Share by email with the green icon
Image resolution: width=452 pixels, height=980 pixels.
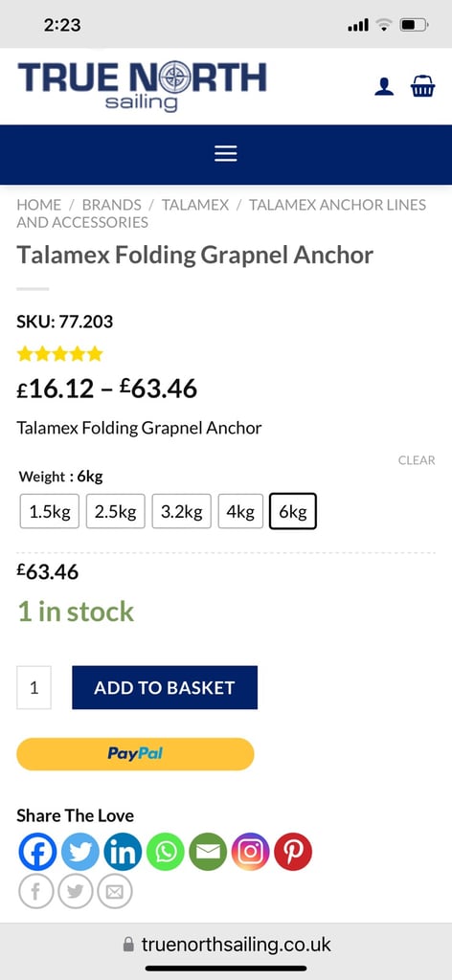pos(208,852)
